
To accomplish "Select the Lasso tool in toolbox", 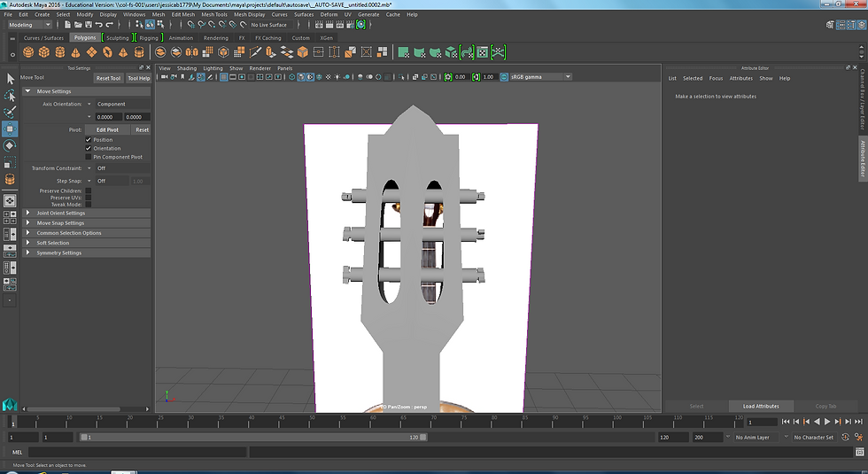I will pos(10,96).
